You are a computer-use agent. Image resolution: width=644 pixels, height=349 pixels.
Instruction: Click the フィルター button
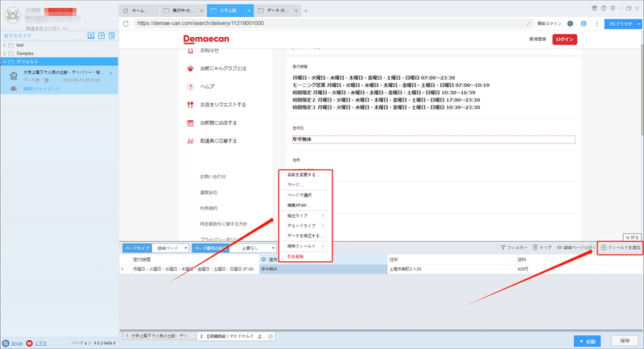[514, 247]
